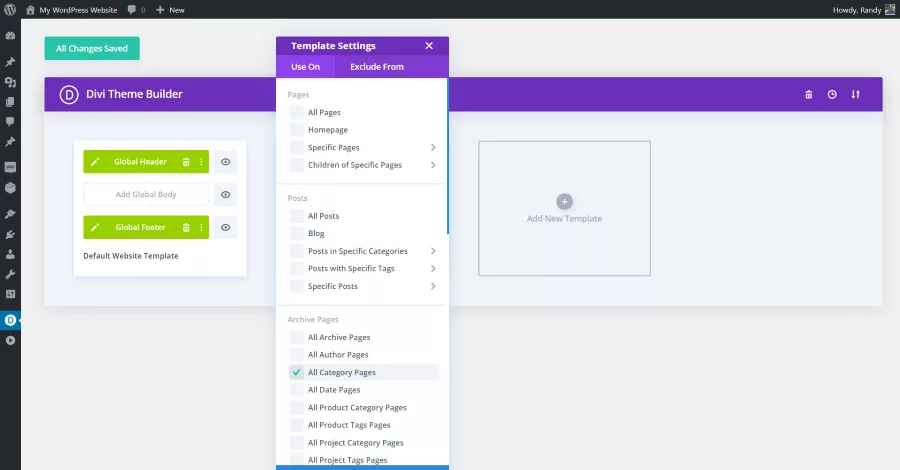Toggle visibility of the Global Body
Screen dimensions: 900x470
[226, 195]
